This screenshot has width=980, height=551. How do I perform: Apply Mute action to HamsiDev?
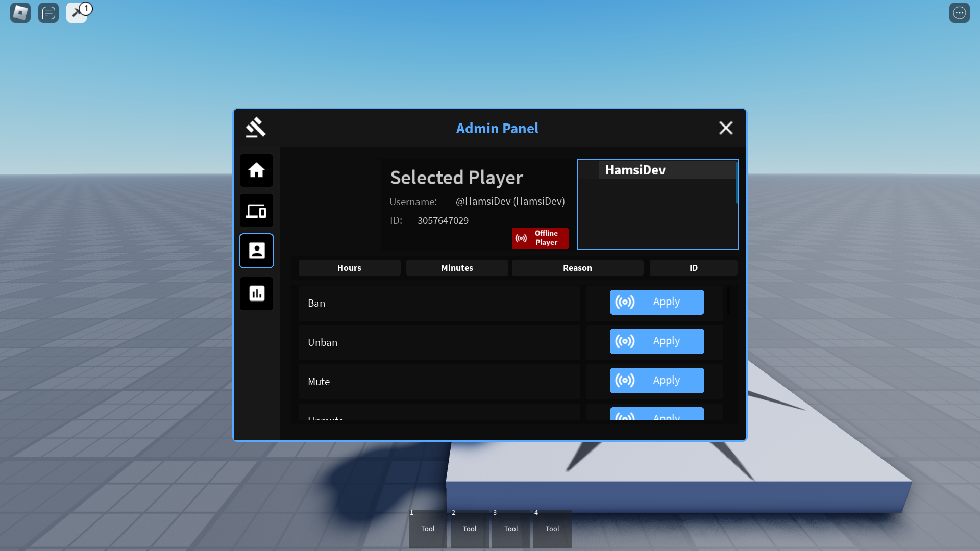pos(656,380)
